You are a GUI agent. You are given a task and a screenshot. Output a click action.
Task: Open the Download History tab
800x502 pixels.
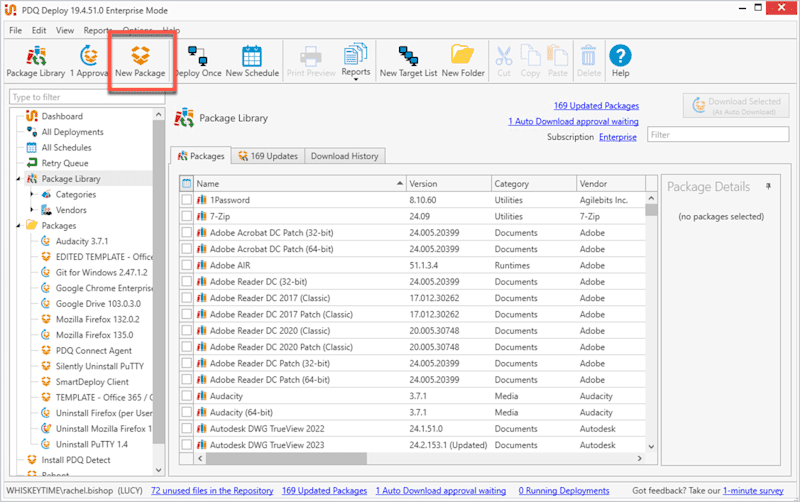[344, 156]
